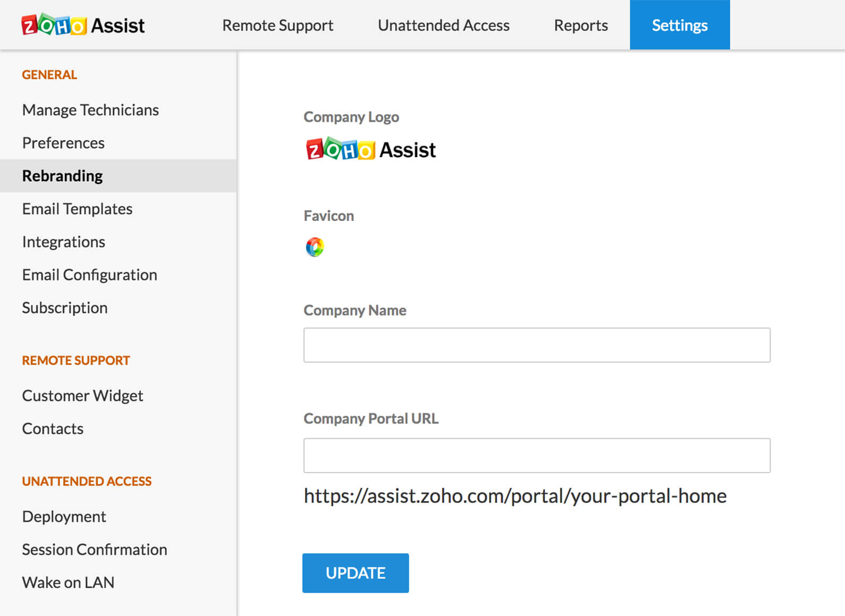Image resolution: width=845 pixels, height=616 pixels.
Task: Open Email Templates settings
Action: pyautogui.click(x=77, y=209)
